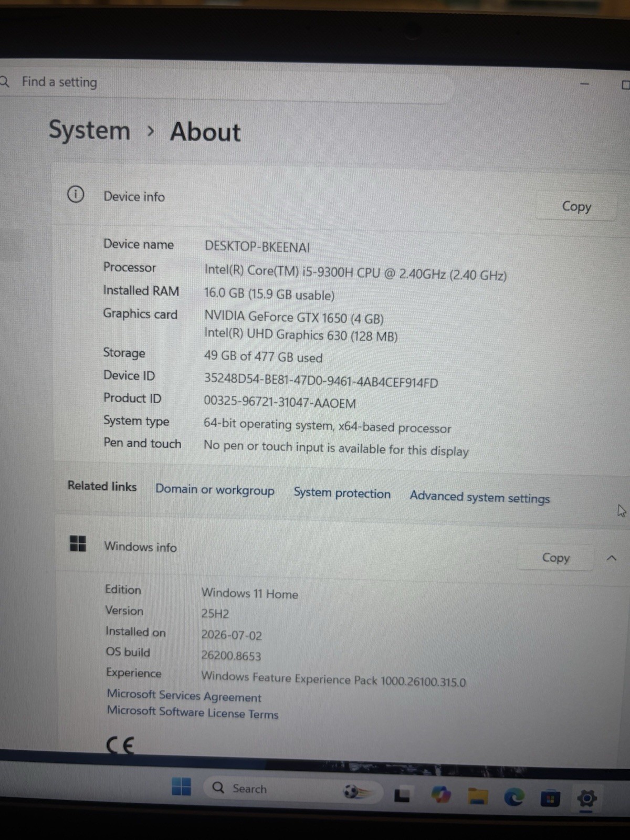This screenshot has height=840, width=630.
Task: Open Microsoft Store from the taskbar
Action: [550, 799]
